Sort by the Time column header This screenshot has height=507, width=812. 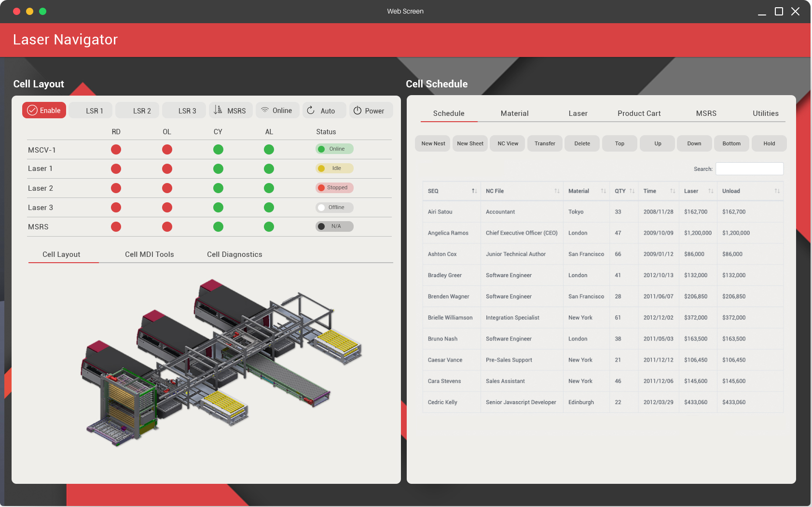pos(659,191)
